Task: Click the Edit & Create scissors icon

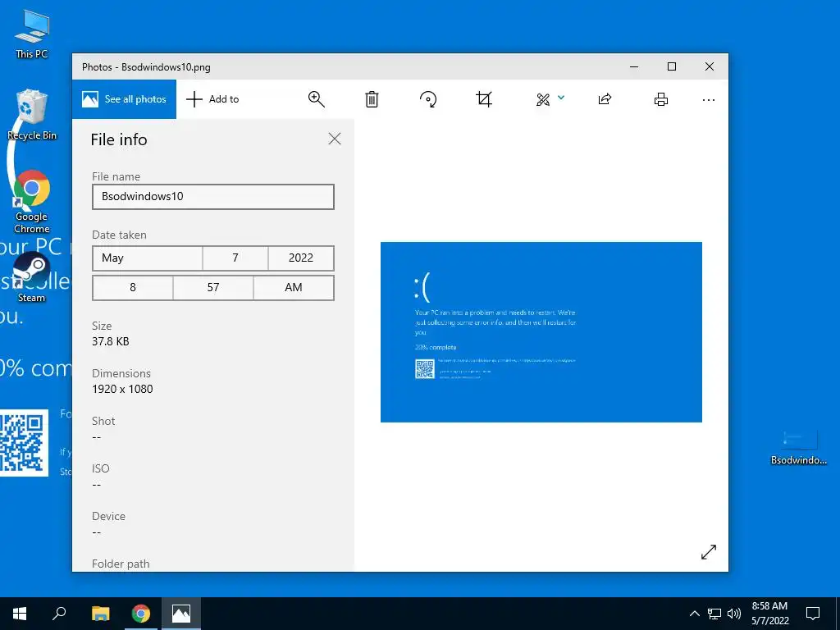Action: pyautogui.click(x=543, y=99)
